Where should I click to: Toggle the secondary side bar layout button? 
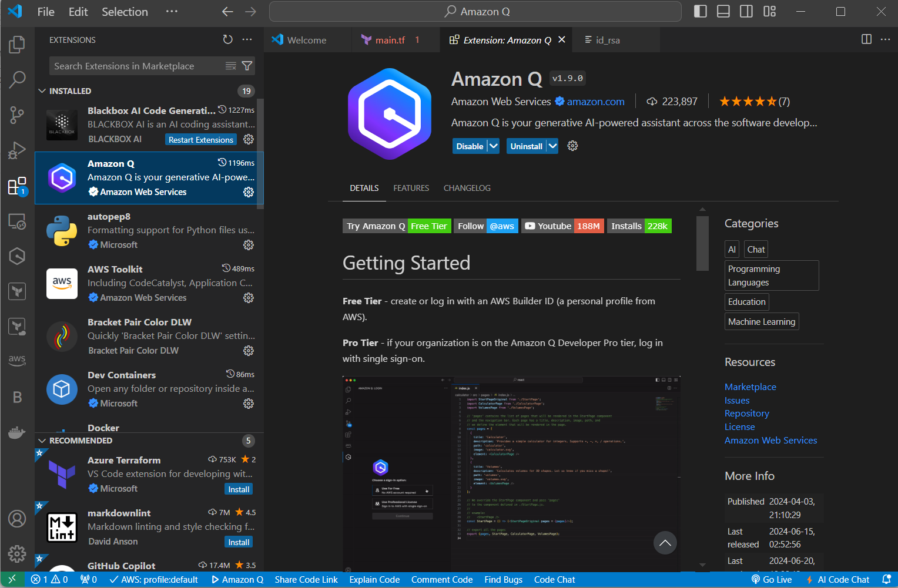(x=746, y=12)
